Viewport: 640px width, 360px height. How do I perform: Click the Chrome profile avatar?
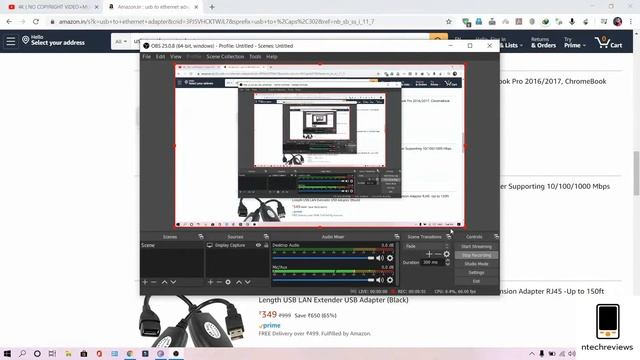618,22
